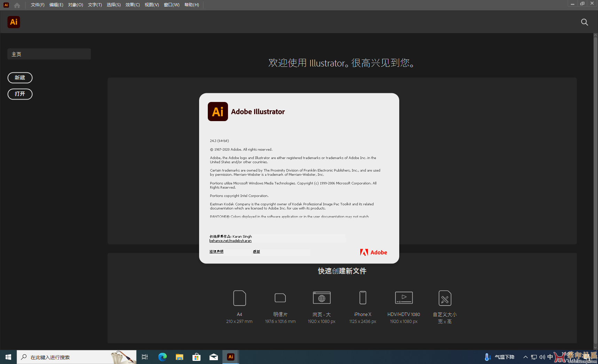
Task: Toggle the 中 IME input indicator
Action: click(x=550, y=357)
